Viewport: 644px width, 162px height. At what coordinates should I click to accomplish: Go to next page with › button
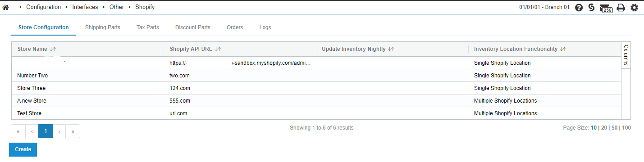[59, 131]
